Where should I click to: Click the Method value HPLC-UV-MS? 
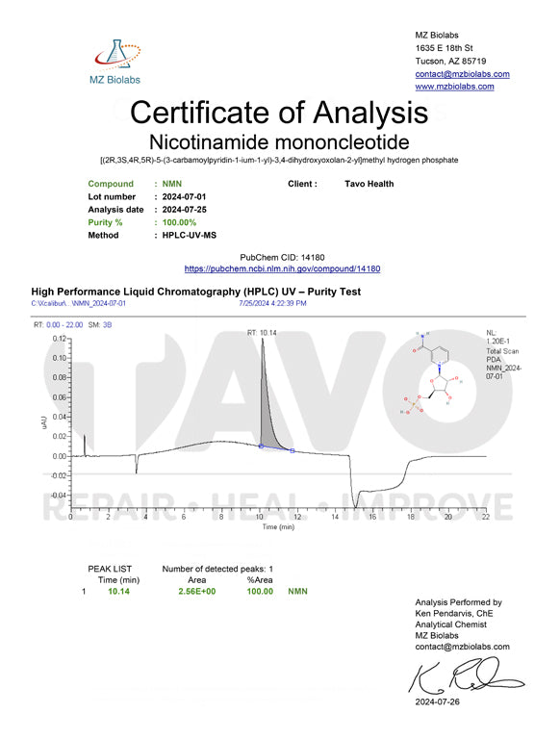coord(189,235)
